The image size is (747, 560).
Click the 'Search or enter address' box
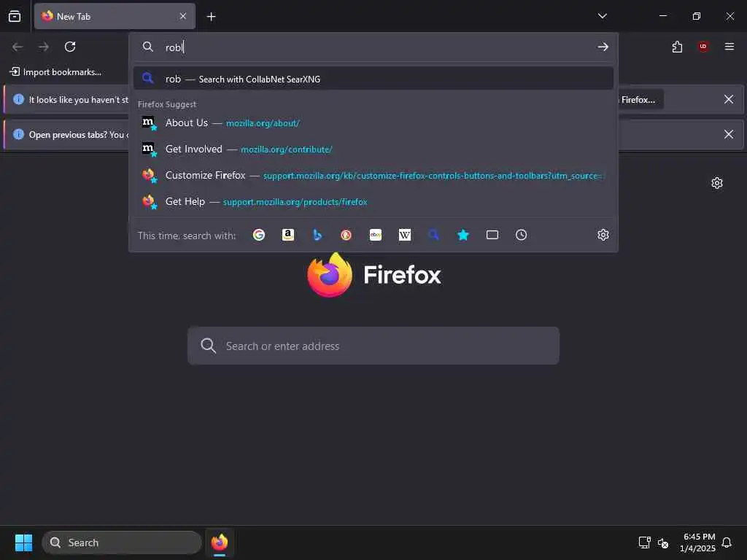coord(373,346)
